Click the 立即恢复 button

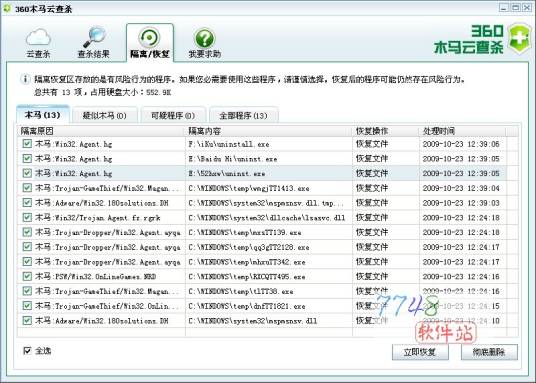(x=420, y=352)
